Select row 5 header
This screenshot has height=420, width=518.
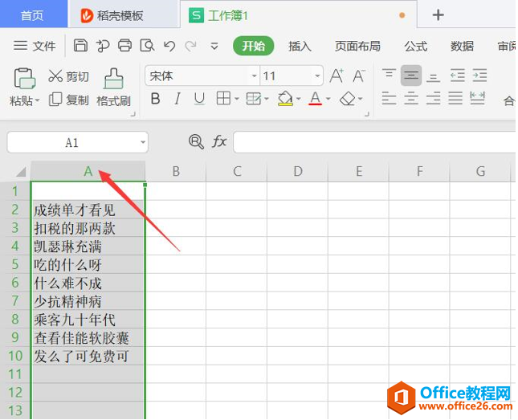[x=15, y=264]
